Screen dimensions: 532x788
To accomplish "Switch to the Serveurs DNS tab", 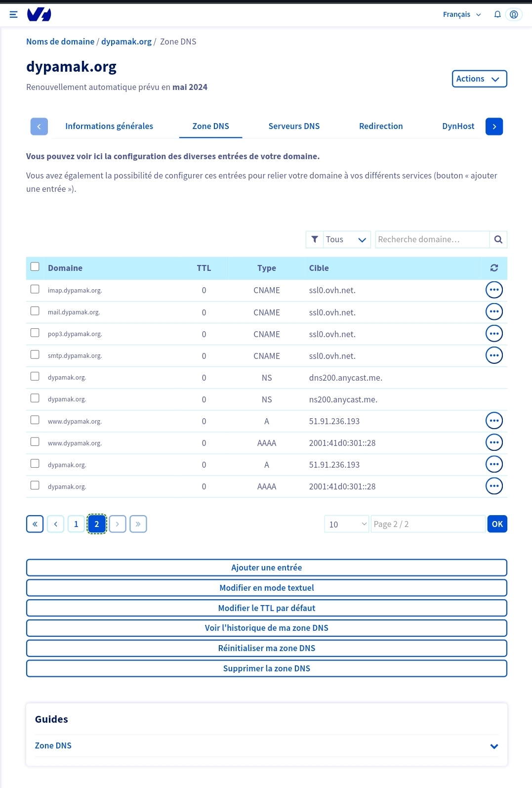I will tap(294, 126).
